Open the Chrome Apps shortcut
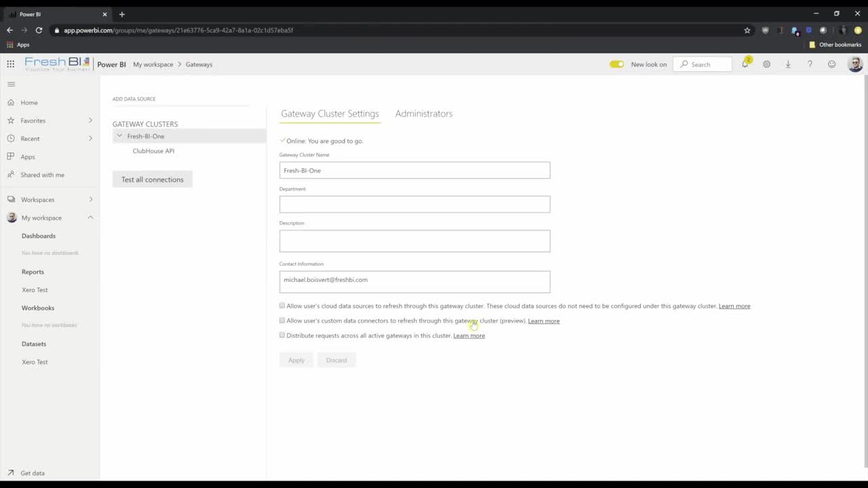 pyautogui.click(x=18, y=45)
